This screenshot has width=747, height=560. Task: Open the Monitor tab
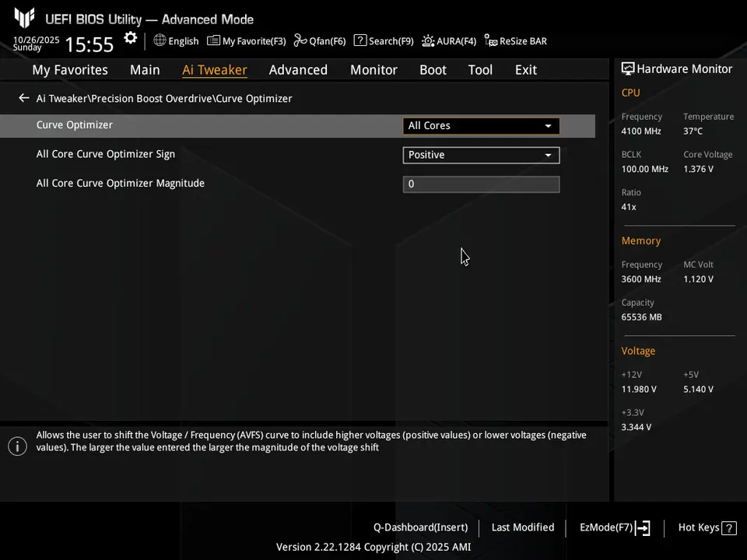[x=373, y=70]
